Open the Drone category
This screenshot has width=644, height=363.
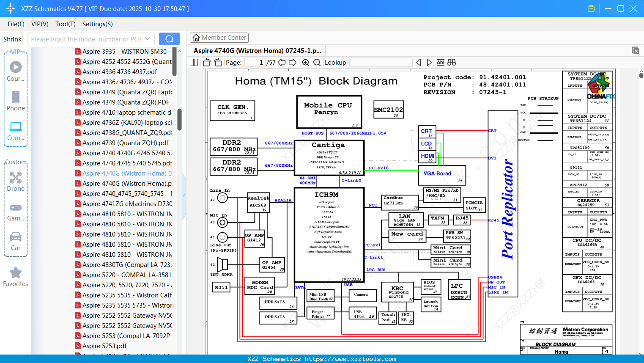tap(16, 181)
